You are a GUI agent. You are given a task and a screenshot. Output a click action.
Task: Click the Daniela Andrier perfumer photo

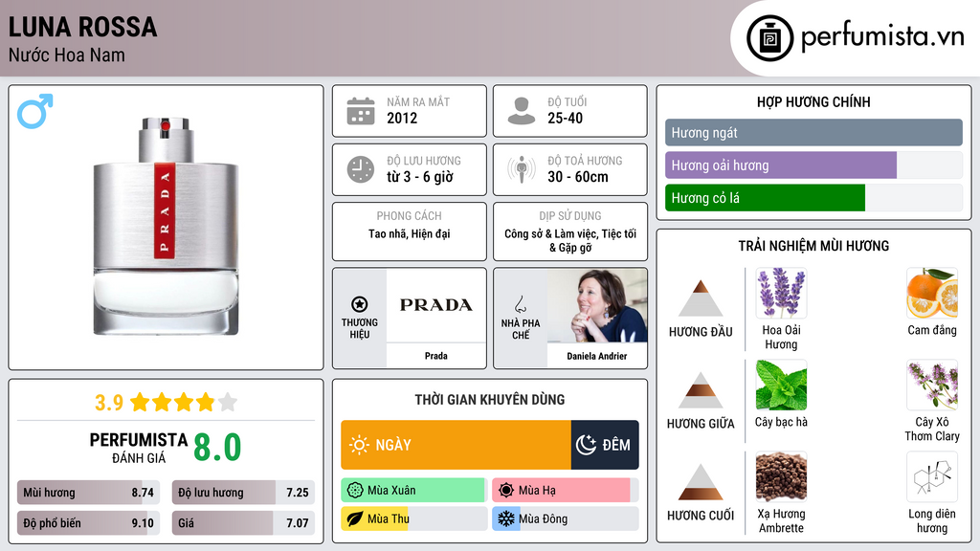tap(597, 305)
